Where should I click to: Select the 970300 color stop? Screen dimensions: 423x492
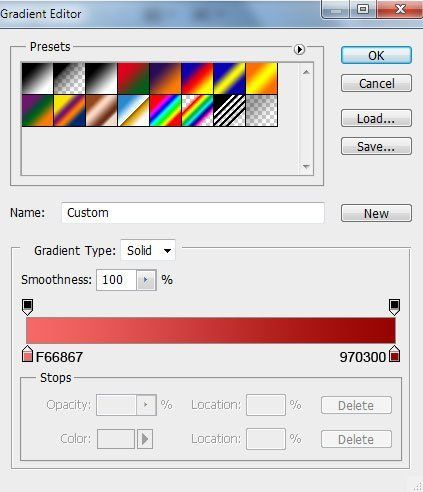click(395, 354)
